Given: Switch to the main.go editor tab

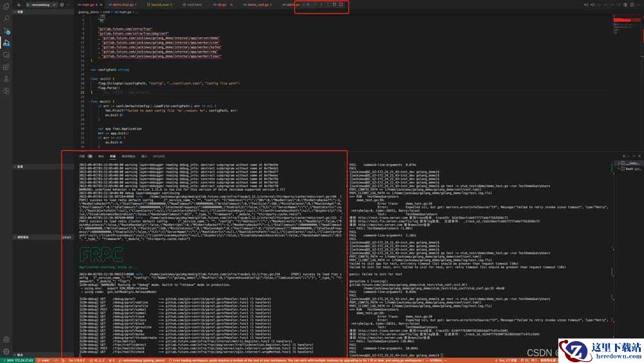Looking at the screenshot, I should 90,5.
